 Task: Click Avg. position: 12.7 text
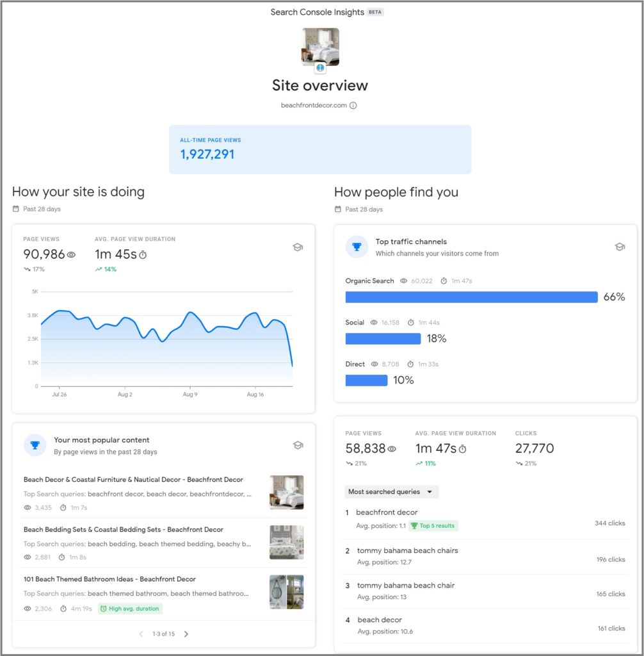point(384,562)
